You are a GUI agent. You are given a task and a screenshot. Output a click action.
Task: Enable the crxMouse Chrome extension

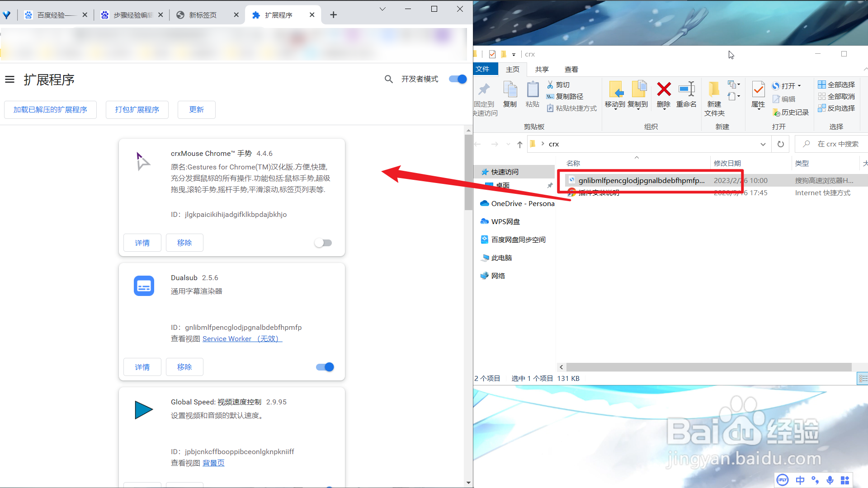(323, 243)
